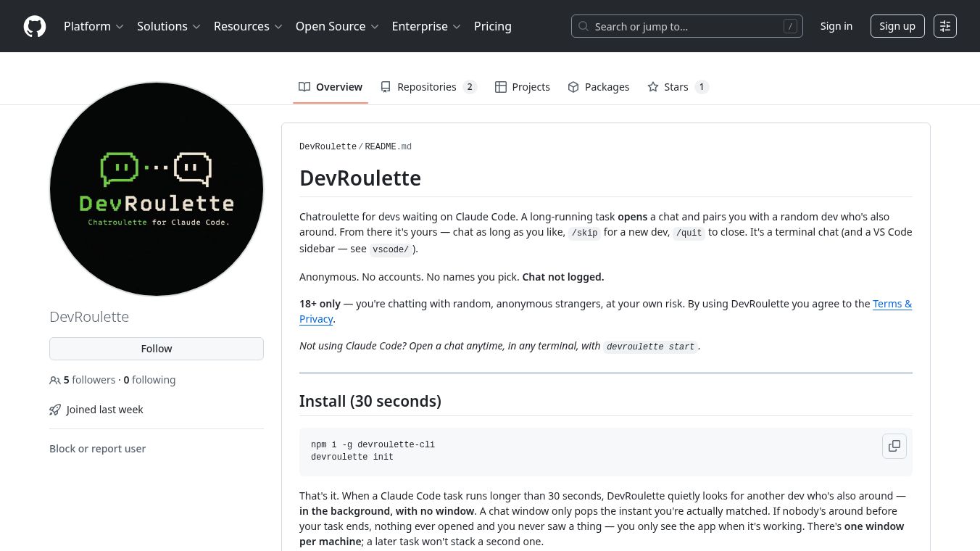
Task: Open the DevRoulette avatar image
Action: click(x=157, y=189)
